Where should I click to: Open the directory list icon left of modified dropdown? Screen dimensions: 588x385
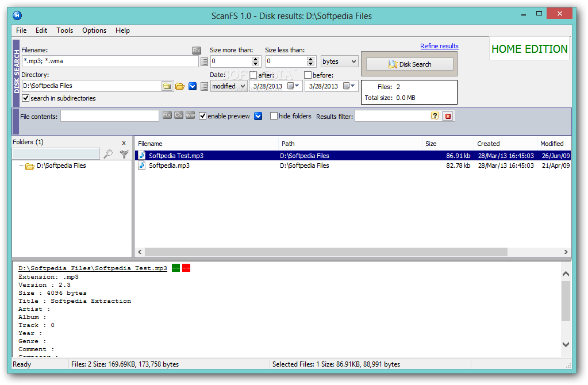pyautogui.click(x=205, y=87)
